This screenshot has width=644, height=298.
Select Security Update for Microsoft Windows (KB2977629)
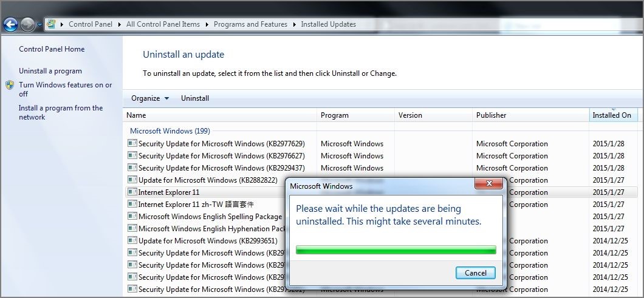[x=221, y=144]
